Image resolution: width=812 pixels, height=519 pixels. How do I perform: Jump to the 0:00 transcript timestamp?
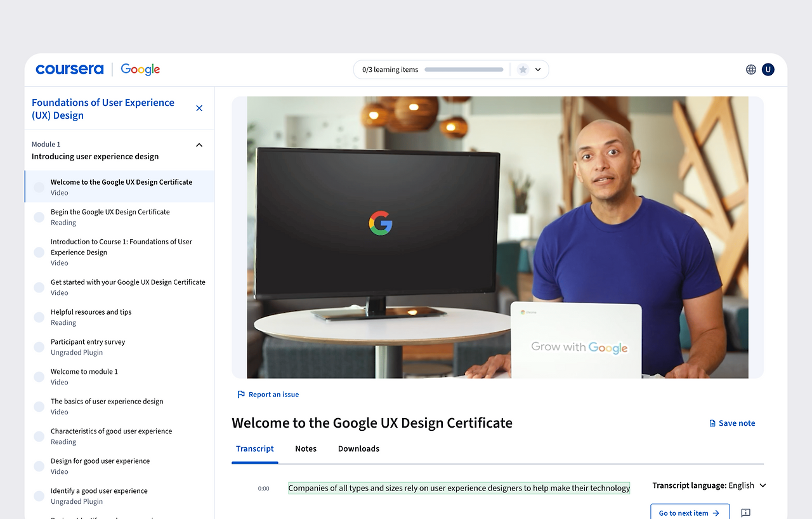(263, 489)
